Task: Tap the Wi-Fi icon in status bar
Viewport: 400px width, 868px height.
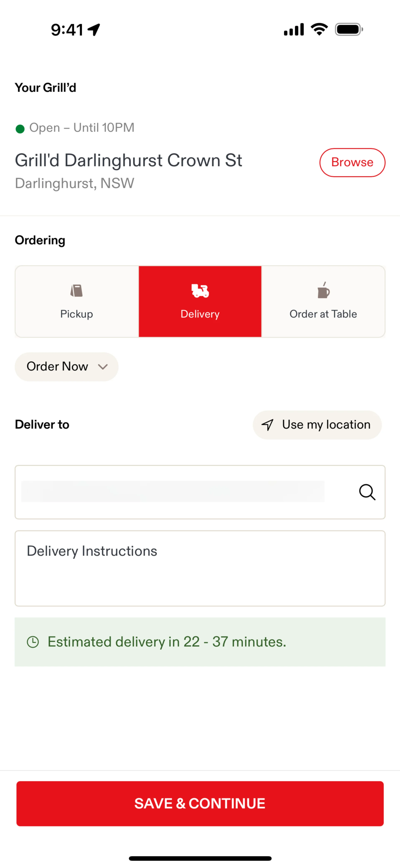Action: pyautogui.click(x=319, y=29)
